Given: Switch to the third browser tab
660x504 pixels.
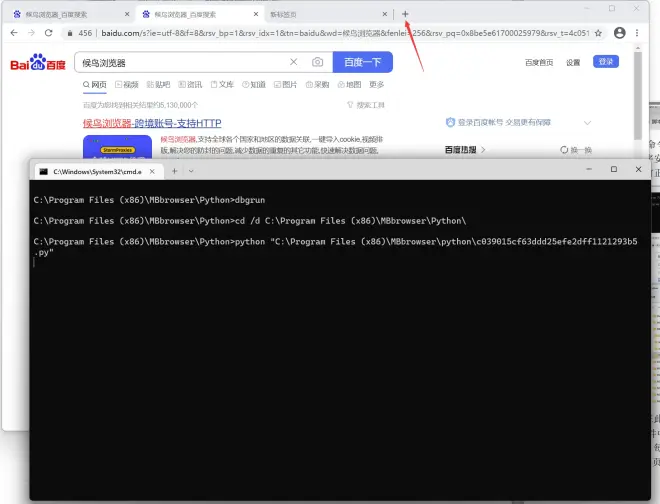Looking at the screenshot, I should tap(328, 14).
